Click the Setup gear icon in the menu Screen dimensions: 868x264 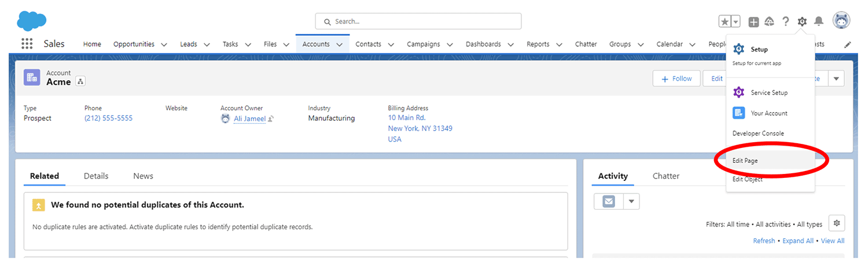click(x=739, y=50)
